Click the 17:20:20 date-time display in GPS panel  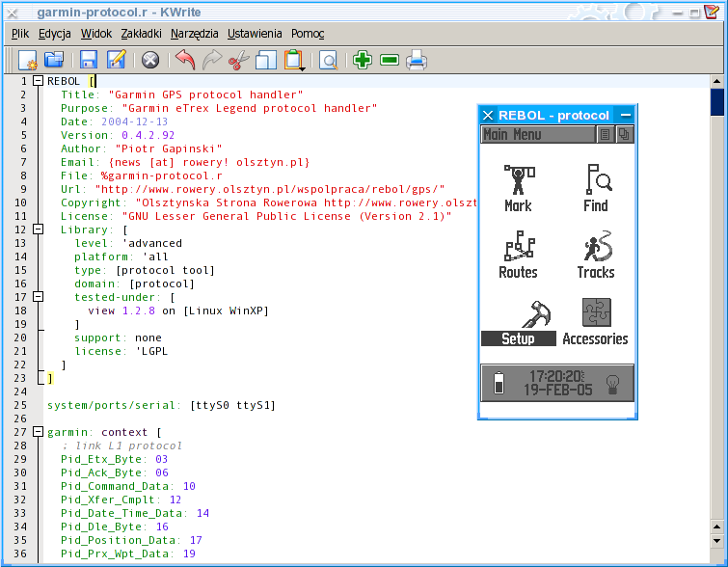557,383
